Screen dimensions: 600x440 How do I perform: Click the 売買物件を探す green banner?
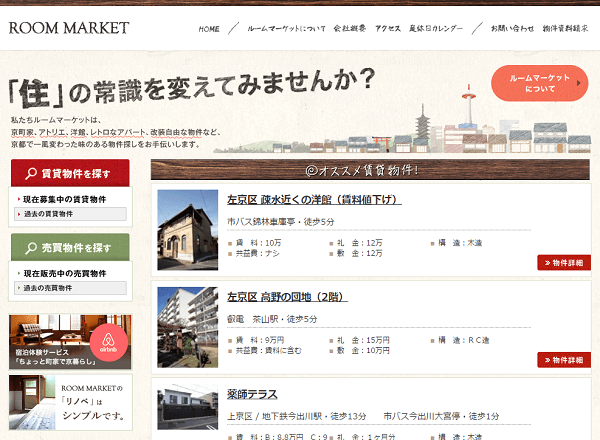pos(70,247)
